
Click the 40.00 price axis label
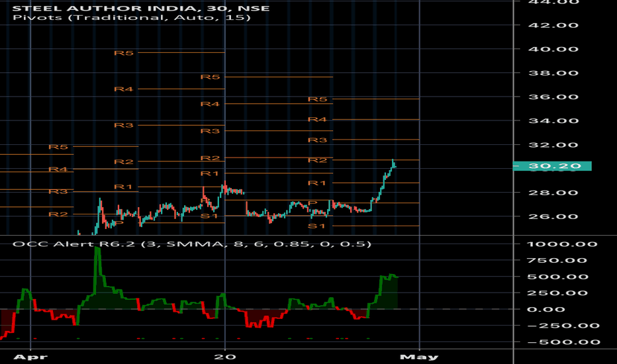click(553, 49)
